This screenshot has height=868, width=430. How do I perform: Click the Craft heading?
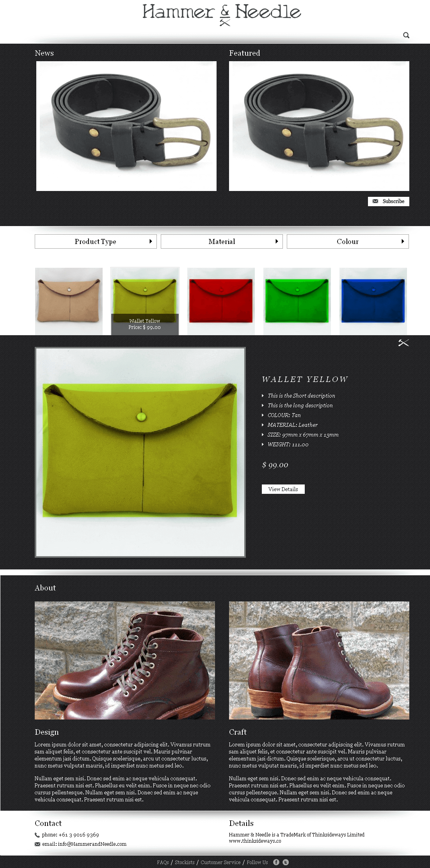click(x=238, y=732)
